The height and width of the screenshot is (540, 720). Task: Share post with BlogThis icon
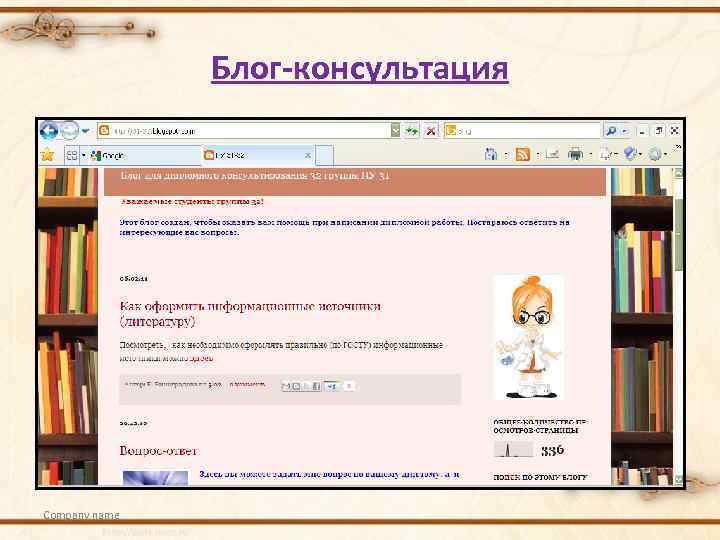[x=296, y=387]
